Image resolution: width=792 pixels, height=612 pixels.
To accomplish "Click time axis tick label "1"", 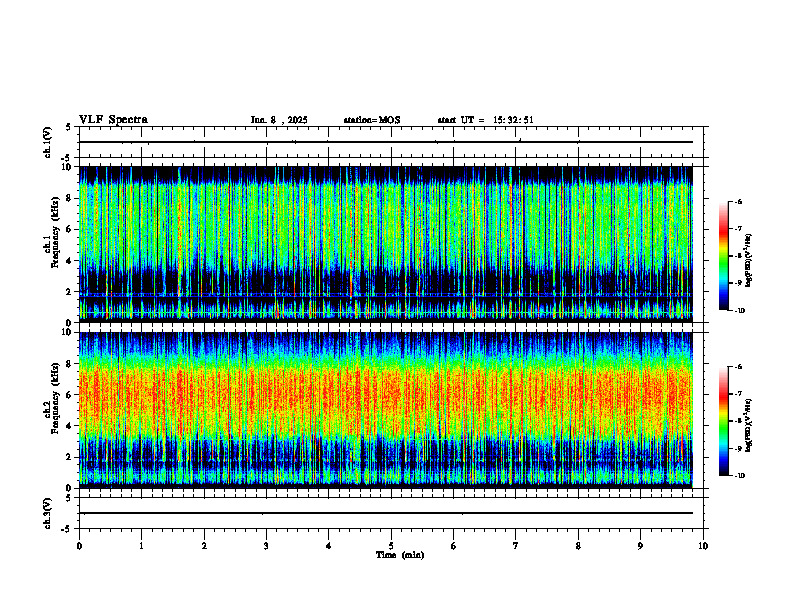I will click(141, 546).
